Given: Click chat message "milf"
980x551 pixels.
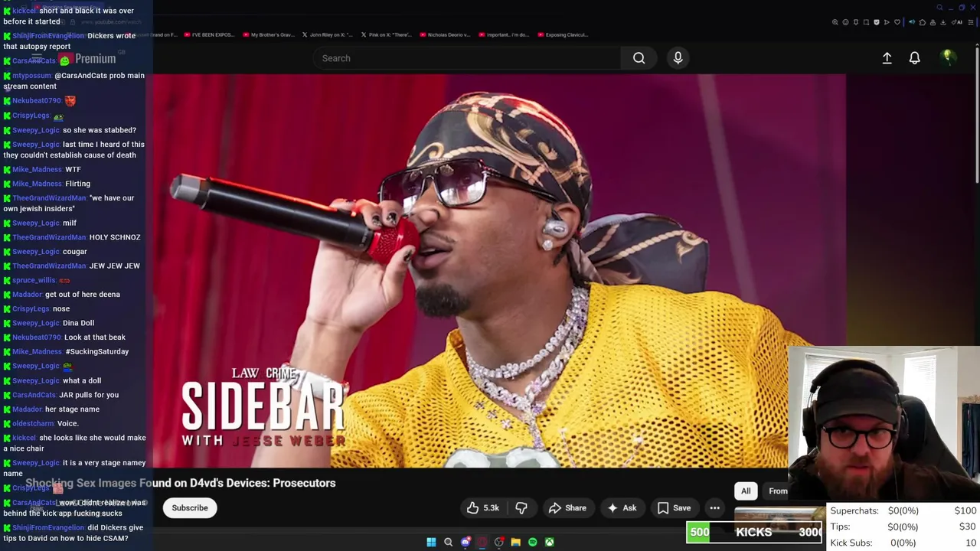Looking at the screenshot, I should 70,223.
